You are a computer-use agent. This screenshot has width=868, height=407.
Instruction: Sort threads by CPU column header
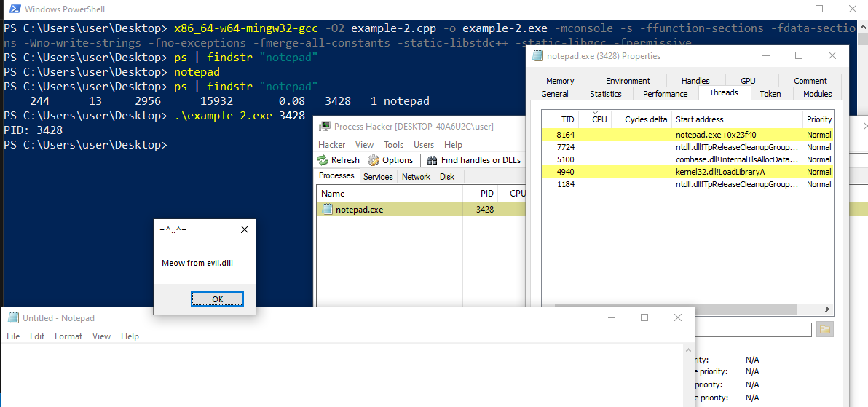click(595, 119)
